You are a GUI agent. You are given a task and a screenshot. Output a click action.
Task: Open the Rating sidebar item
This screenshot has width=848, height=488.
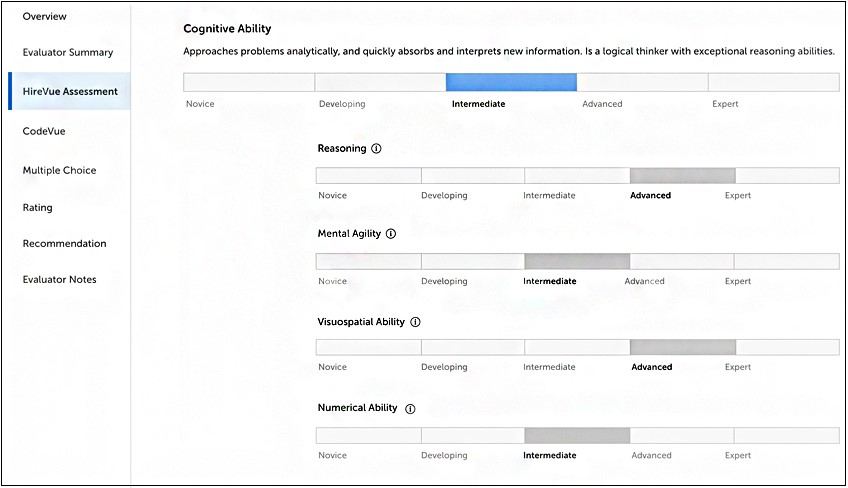point(38,208)
